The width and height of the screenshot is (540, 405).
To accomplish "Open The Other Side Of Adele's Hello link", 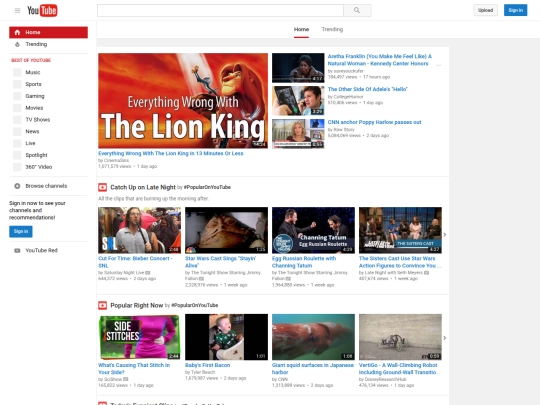I will coord(367,89).
